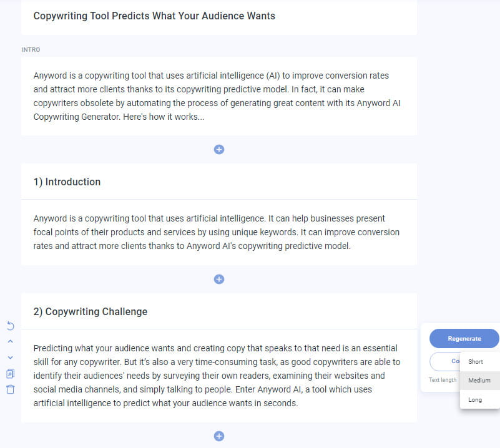This screenshot has width=500, height=448.
Task: Delete section using the trash icon
Action: click(10, 389)
